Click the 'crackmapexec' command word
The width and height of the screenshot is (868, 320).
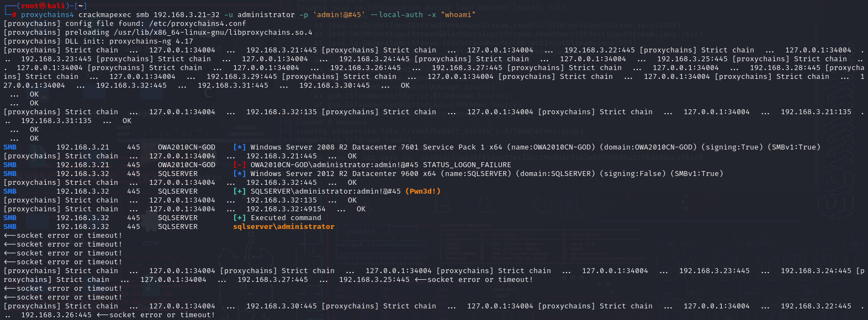click(104, 15)
